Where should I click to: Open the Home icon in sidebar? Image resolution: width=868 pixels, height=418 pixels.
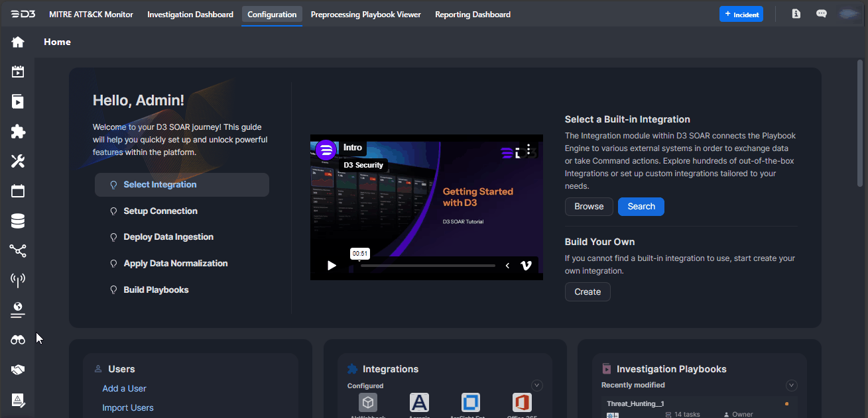pos(18,42)
